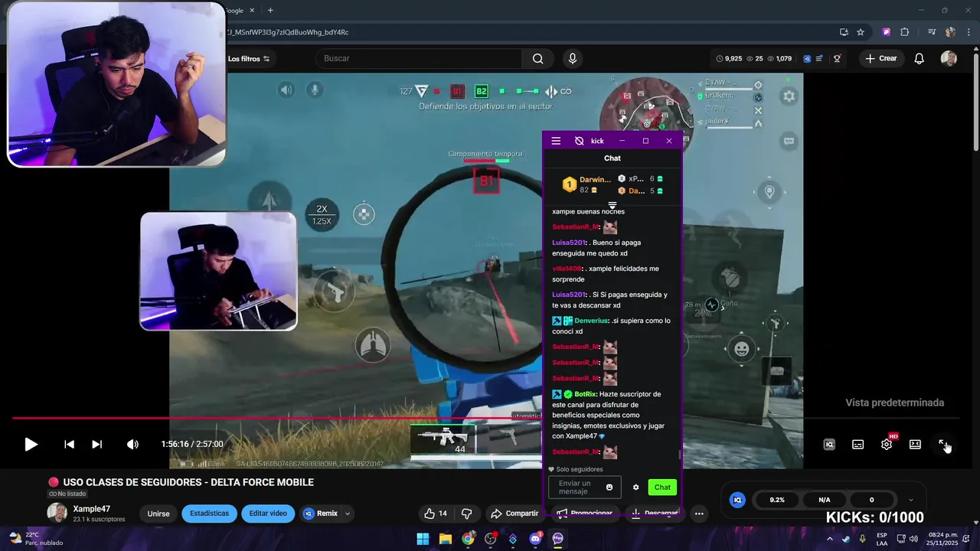Open install app icon in address bar
Viewport: 980px width, 551px height.
[844, 32]
